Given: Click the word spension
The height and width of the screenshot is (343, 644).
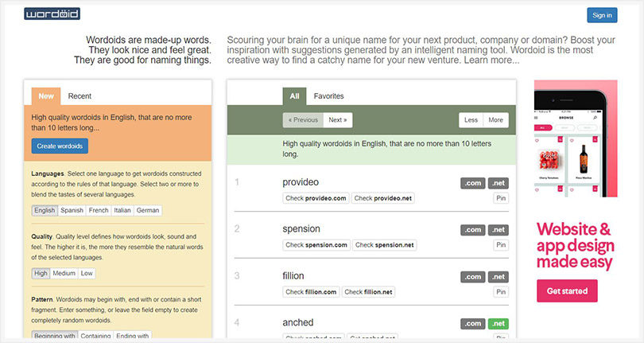Looking at the screenshot, I should (x=301, y=229).
